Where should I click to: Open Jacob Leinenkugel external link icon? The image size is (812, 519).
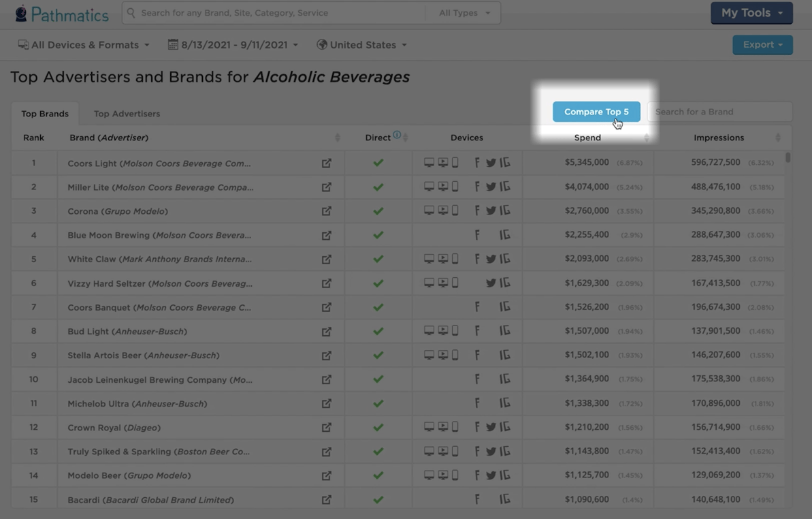pos(326,379)
